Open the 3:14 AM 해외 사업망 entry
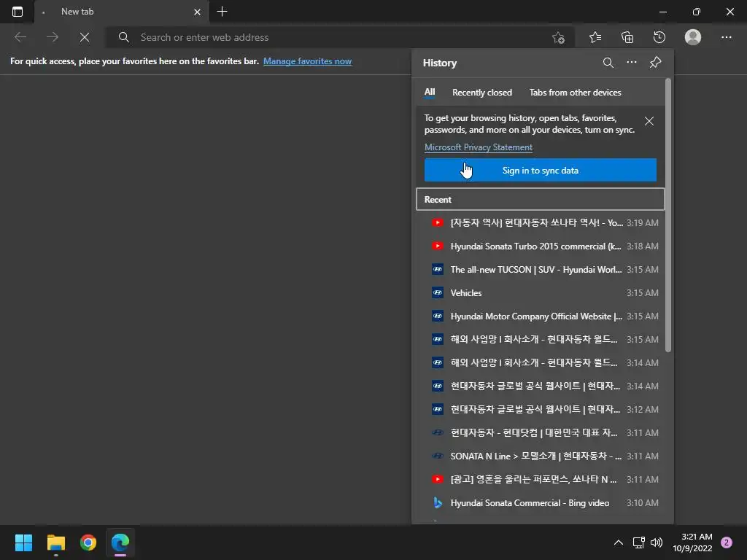The height and width of the screenshot is (560, 747). tap(541, 362)
